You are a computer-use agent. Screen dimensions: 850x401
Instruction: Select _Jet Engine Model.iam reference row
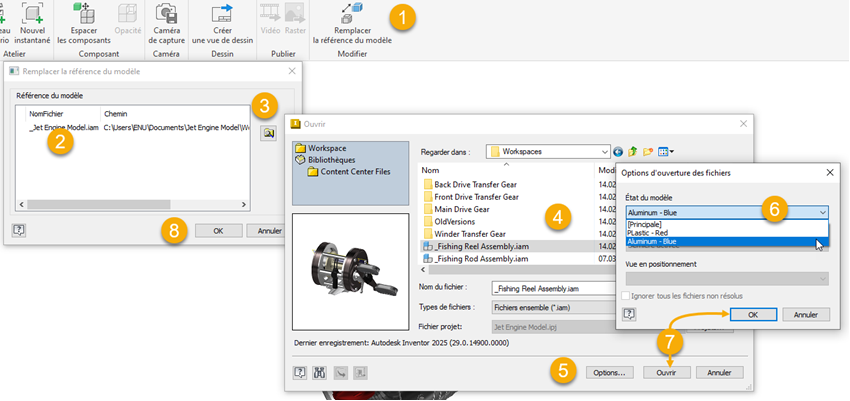click(133, 129)
